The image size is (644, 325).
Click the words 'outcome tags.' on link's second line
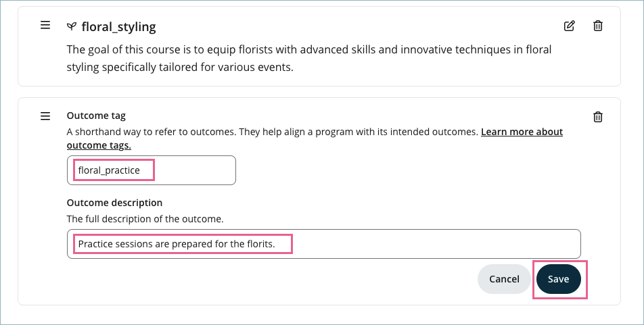[99, 145]
